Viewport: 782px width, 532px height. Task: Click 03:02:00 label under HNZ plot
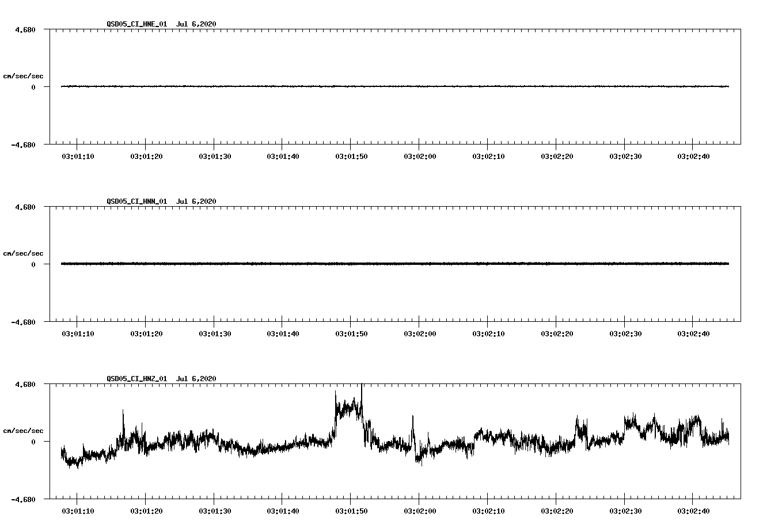coord(420,511)
